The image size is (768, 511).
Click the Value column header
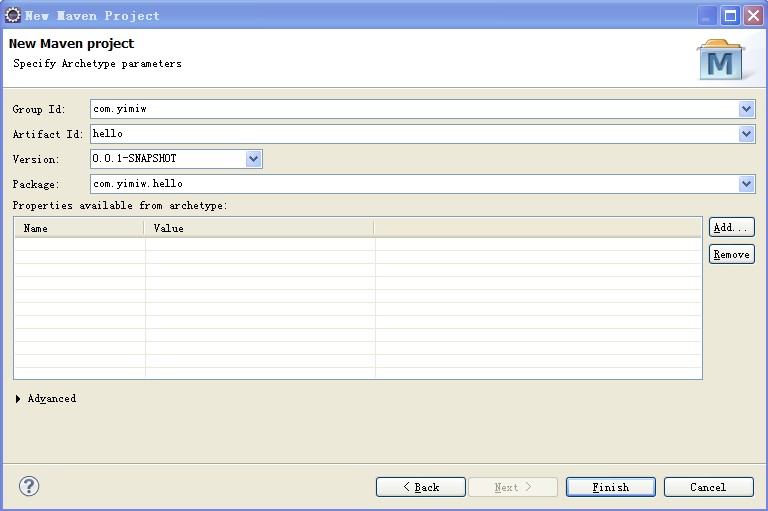click(259, 228)
